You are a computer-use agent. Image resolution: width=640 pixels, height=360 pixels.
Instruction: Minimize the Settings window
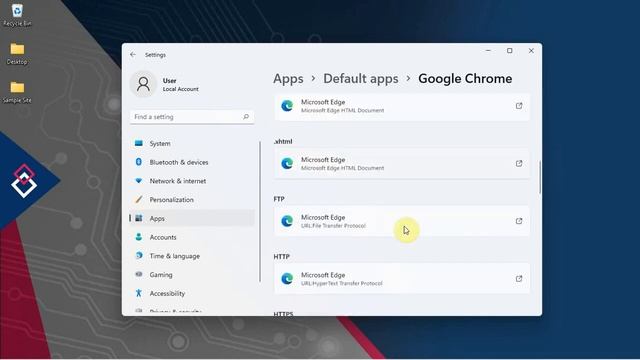point(488,51)
